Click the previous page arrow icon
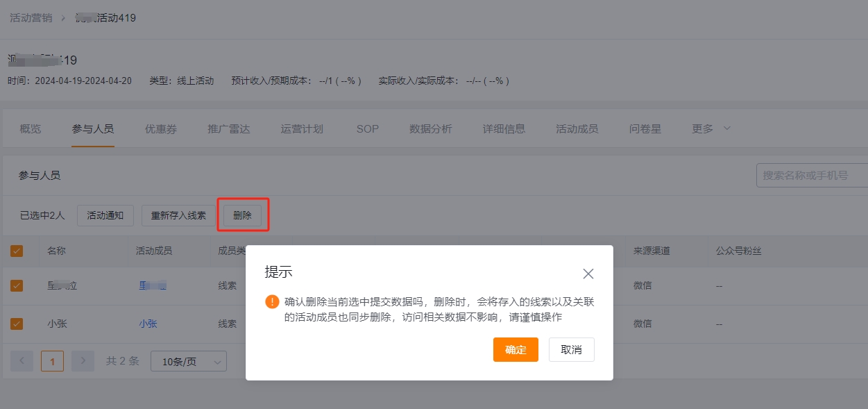 pyautogui.click(x=22, y=360)
